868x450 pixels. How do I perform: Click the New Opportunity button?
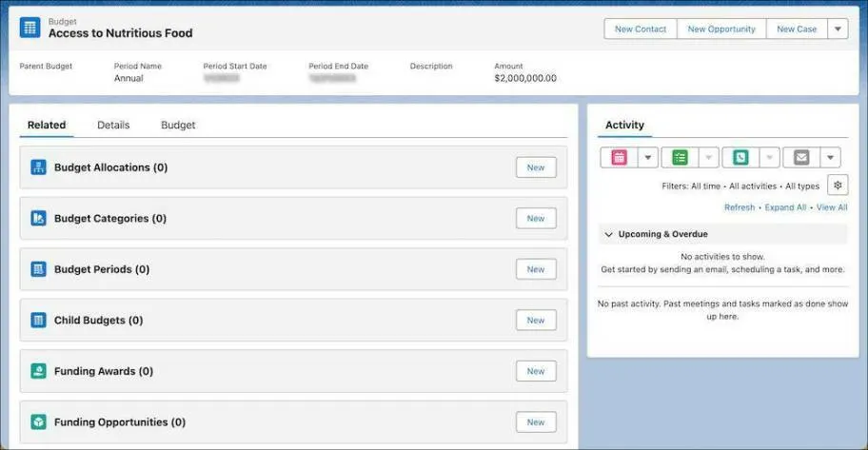[x=721, y=29]
